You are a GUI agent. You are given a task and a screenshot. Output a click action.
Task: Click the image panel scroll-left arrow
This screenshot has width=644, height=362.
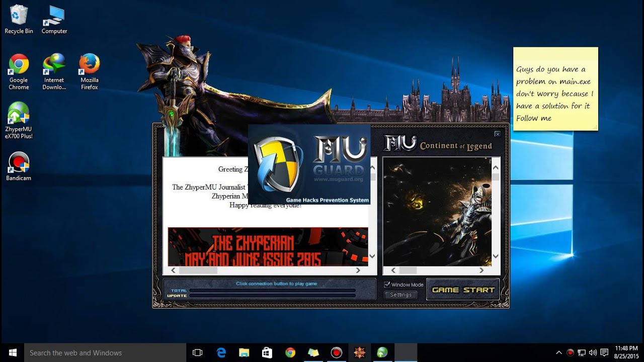click(393, 270)
